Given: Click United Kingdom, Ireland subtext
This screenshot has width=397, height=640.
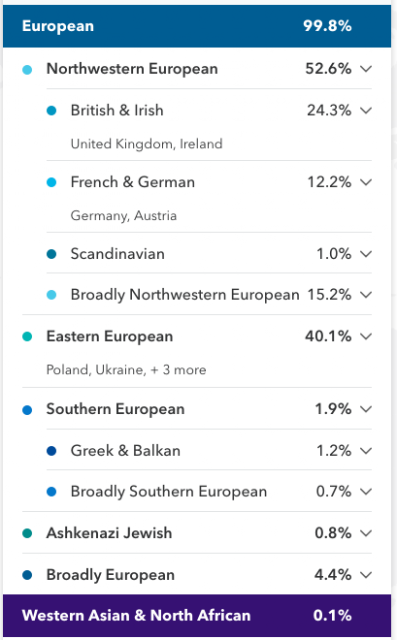Looking at the screenshot, I should [146, 144].
